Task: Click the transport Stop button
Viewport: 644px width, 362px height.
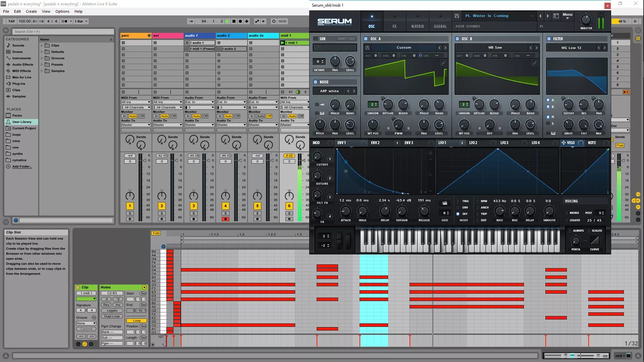Action: tap(234, 21)
